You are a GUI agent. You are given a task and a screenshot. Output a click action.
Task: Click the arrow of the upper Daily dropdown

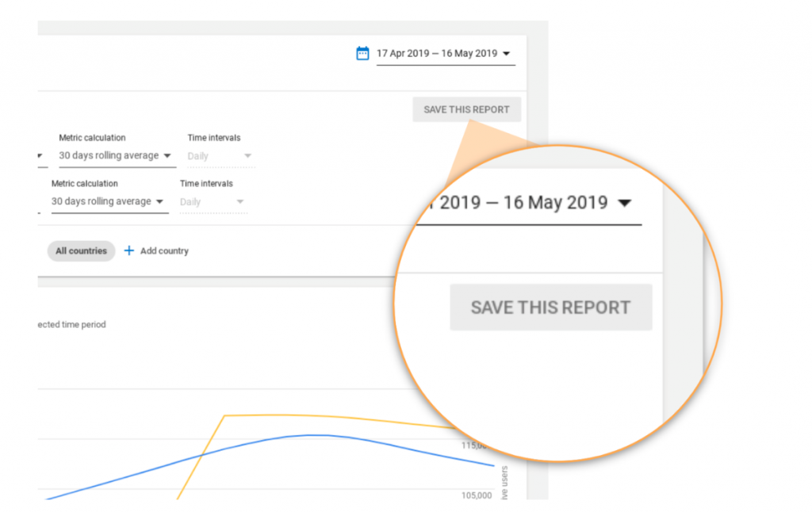(x=247, y=156)
